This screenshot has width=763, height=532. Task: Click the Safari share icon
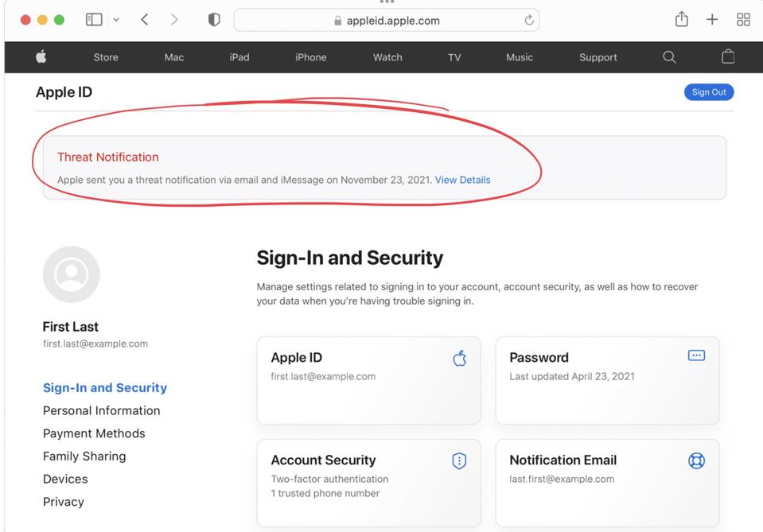pyautogui.click(x=681, y=20)
